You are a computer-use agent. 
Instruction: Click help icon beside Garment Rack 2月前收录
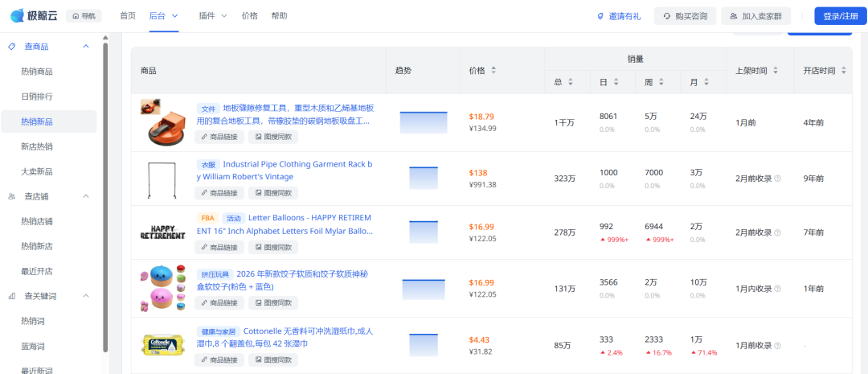point(777,179)
